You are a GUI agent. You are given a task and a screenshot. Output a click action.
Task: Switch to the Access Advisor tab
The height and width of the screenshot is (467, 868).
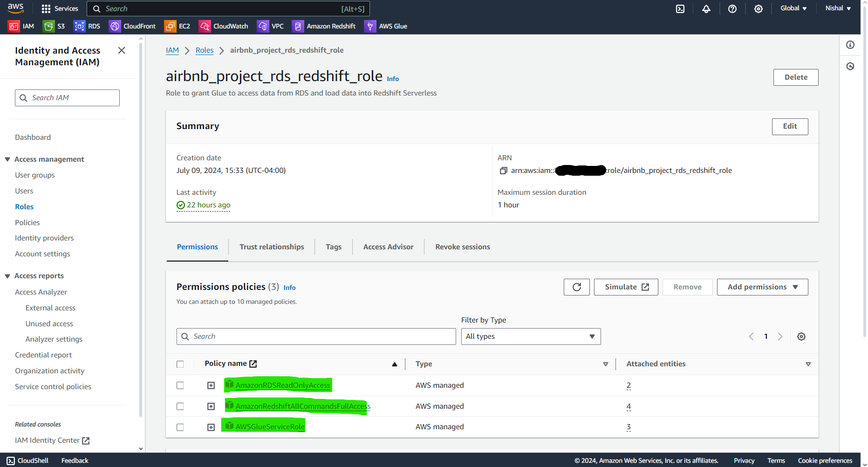click(388, 247)
